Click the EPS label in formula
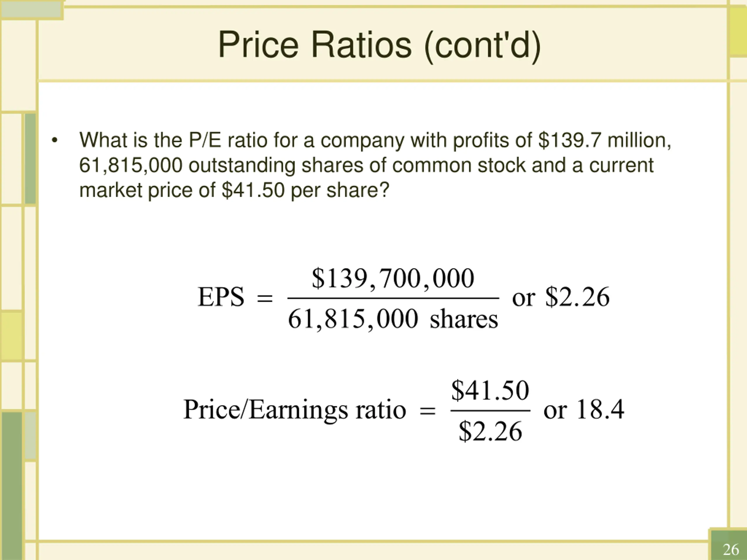The height and width of the screenshot is (560, 747). [221, 297]
